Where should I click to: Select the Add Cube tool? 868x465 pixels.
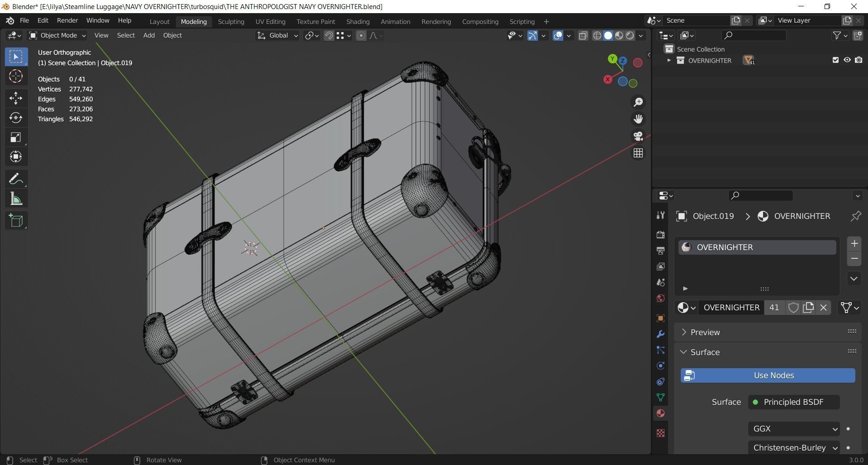(16, 221)
